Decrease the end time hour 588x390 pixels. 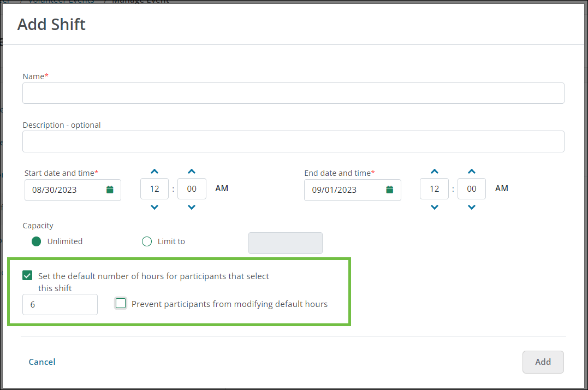tap(434, 207)
